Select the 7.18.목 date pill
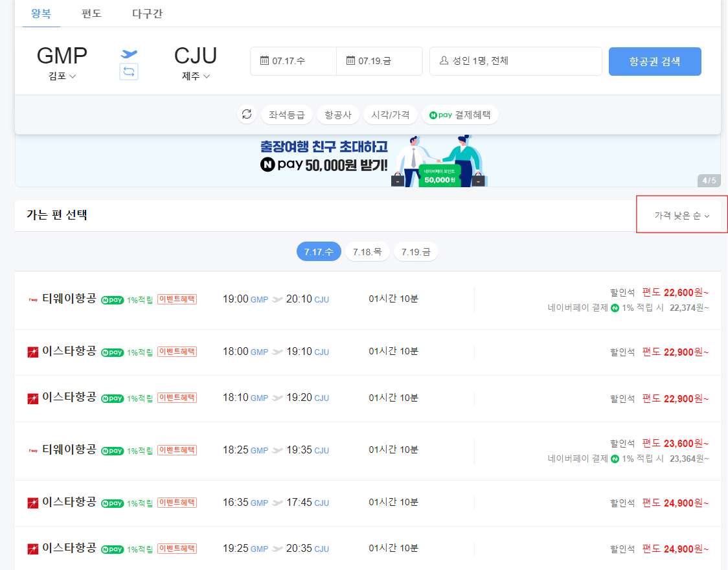 (x=367, y=251)
